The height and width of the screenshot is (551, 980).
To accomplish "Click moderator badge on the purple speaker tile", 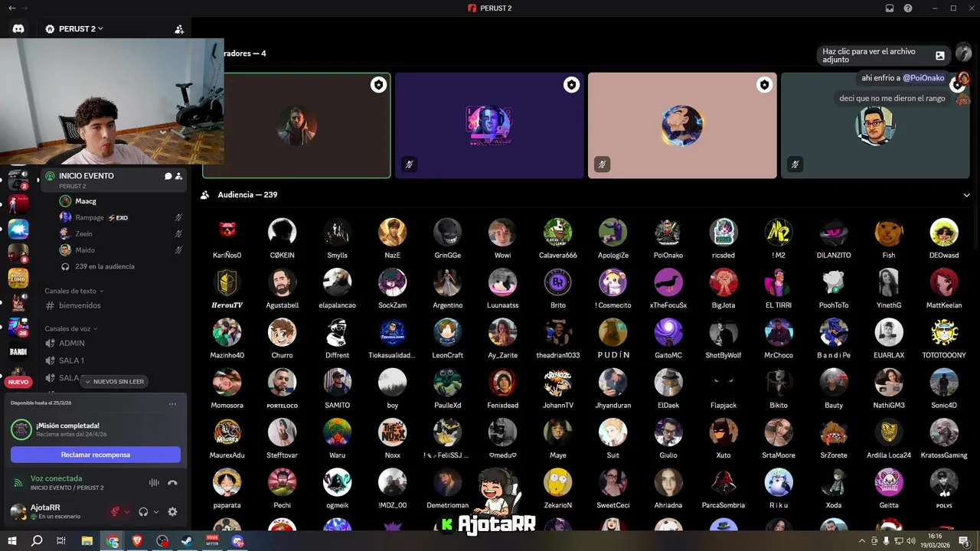I will click(x=571, y=85).
